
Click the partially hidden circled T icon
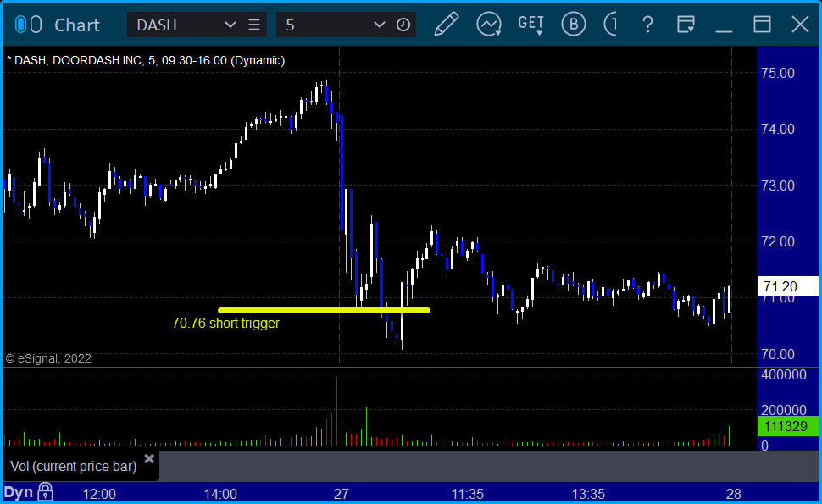pyautogui.click(x=610, y=24)
